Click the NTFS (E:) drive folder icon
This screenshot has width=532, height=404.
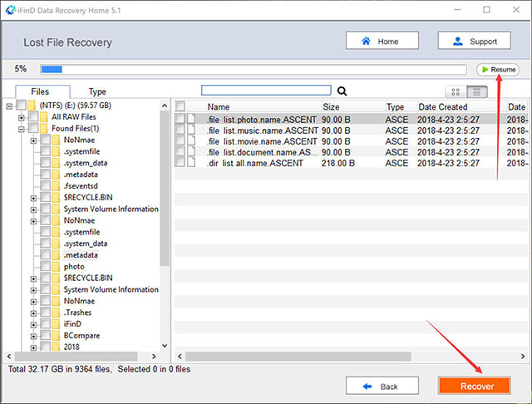32,106
